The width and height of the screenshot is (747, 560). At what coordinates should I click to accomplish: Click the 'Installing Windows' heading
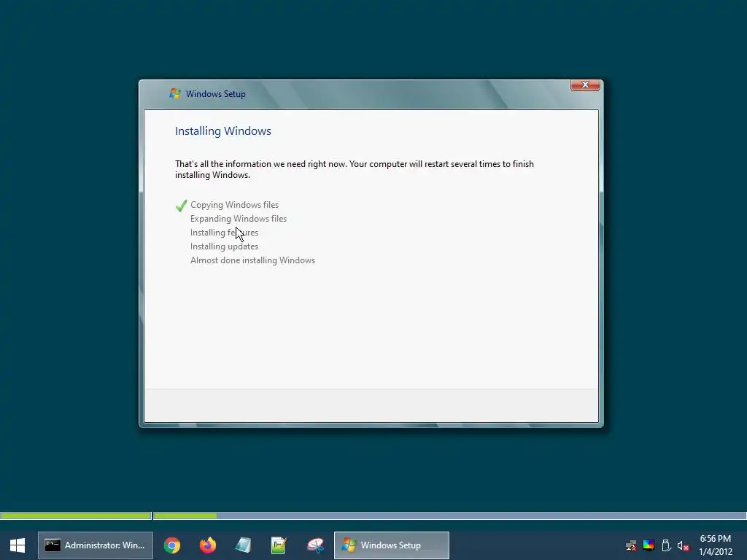tap(223, 131)
